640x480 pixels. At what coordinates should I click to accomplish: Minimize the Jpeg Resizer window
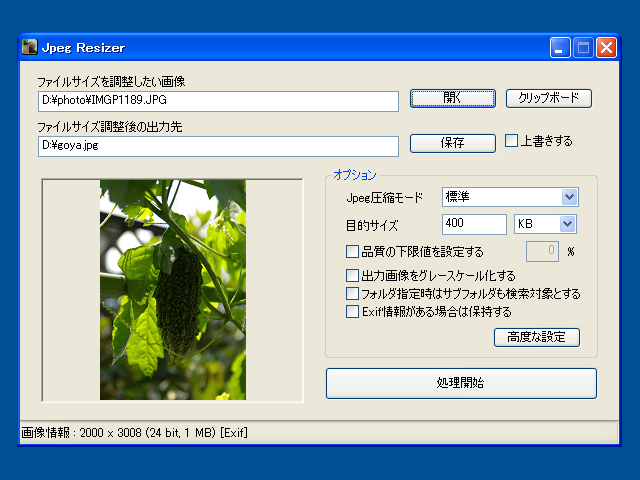(x=560, y=48)
